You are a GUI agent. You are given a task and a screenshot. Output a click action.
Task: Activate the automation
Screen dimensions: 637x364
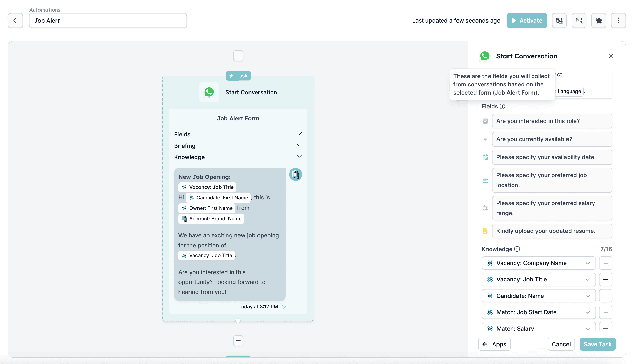527,21
